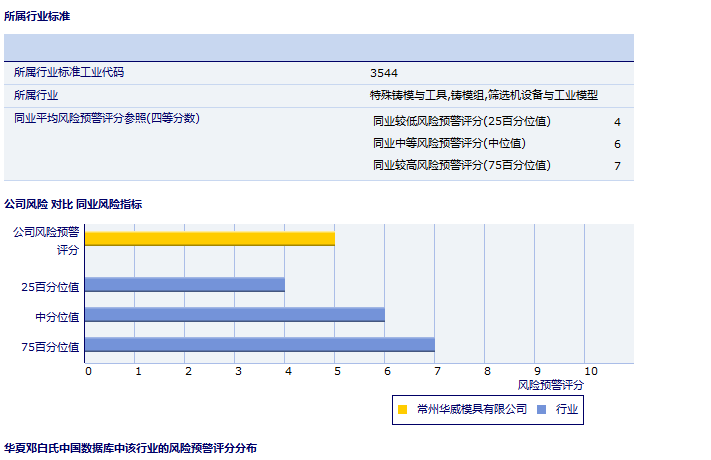
Task: Click 同业平均风险预警评分参照(四等分数) label
Action: click(107, 118)
